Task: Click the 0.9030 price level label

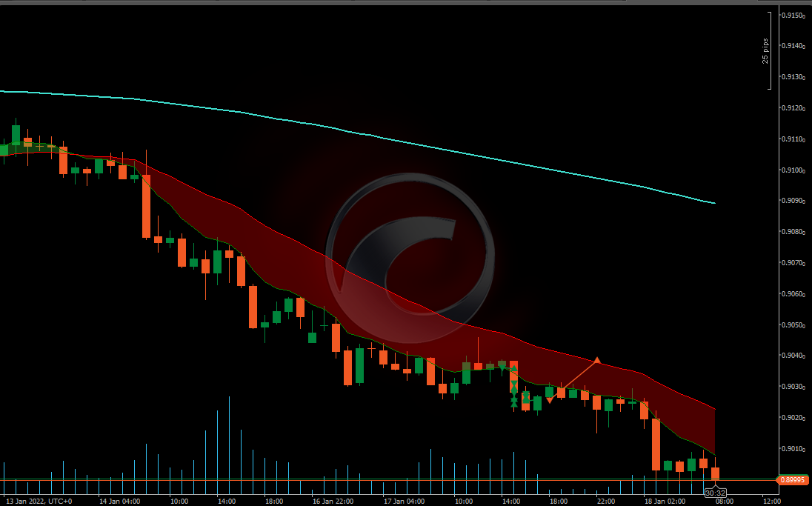Action: tap(793, 387)
